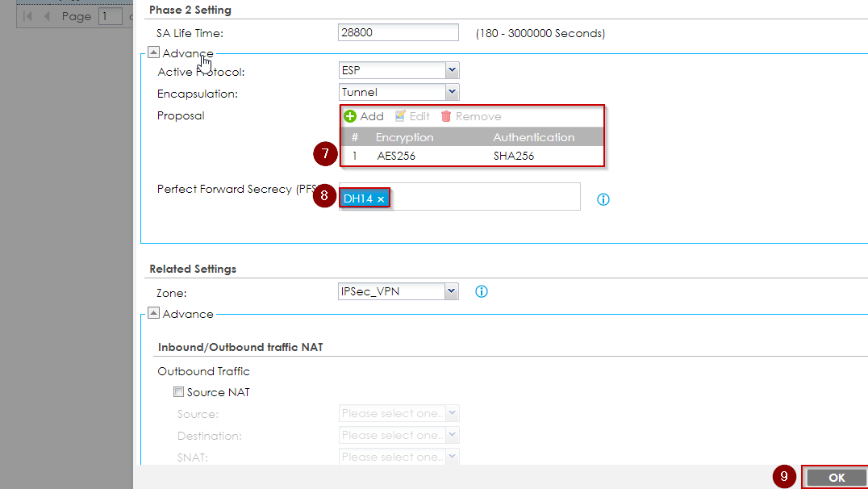Add a new Phase 2 proposal
This screenshot has height=489, width=868.
point(364,115)
